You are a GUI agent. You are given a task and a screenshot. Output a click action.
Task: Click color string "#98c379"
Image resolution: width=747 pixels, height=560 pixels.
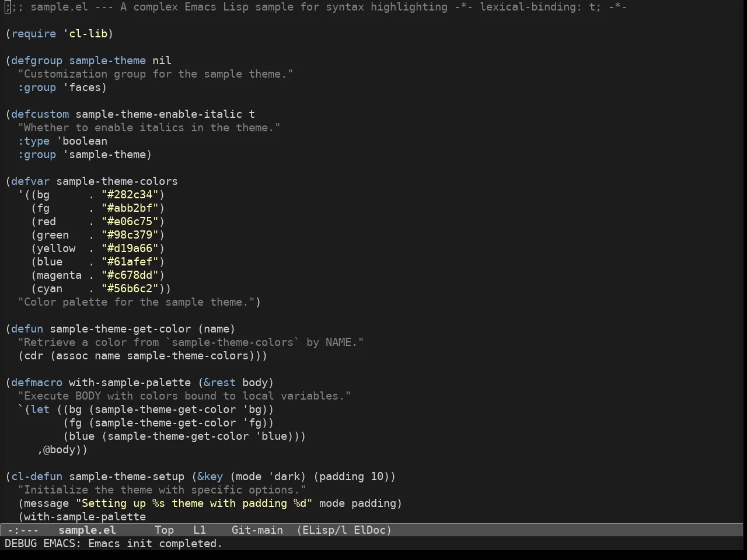pos(130,235)
